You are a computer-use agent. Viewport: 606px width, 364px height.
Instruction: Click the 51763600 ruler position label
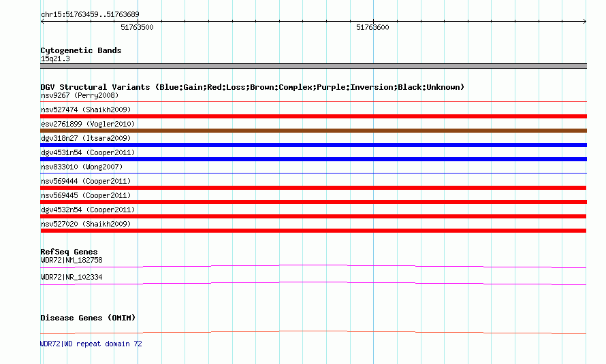372,27
